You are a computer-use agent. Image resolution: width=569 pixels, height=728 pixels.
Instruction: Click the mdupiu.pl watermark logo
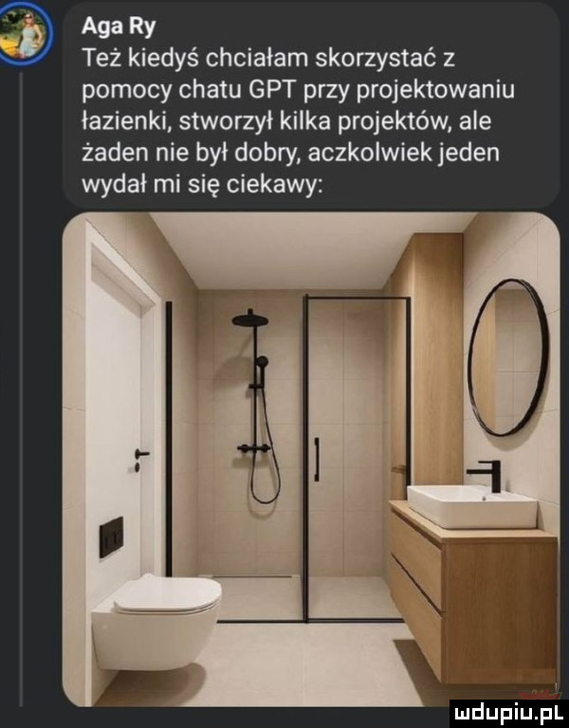508,714
